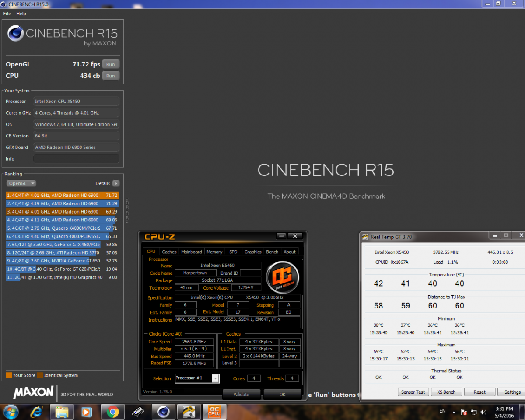The width and height of the screenshot is (525, 420).
Task: Switch to Real Temp via its taskbar icon
Action: tap(189, 412)
